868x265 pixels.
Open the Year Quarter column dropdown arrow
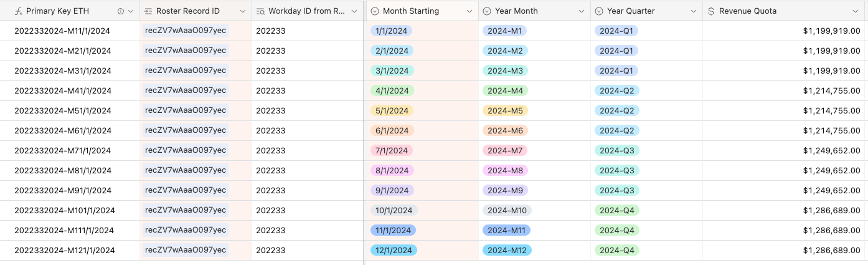pos(692,11)
